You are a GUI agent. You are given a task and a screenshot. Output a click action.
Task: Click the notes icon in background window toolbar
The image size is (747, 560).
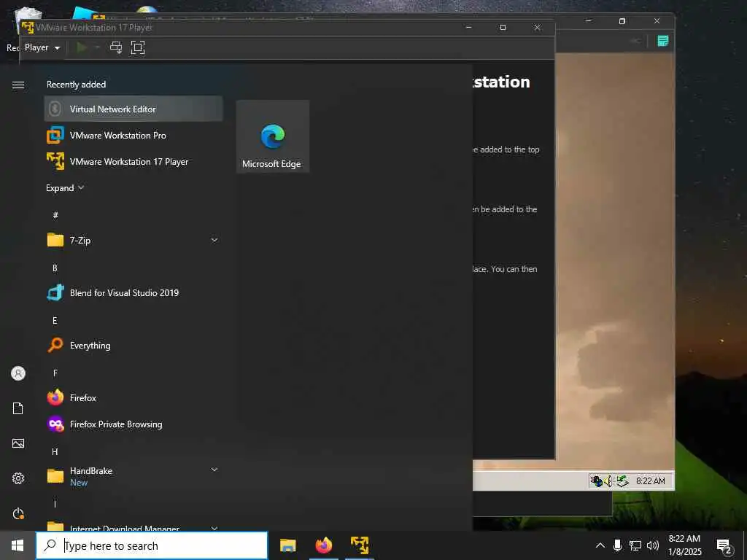coord(662,41)
